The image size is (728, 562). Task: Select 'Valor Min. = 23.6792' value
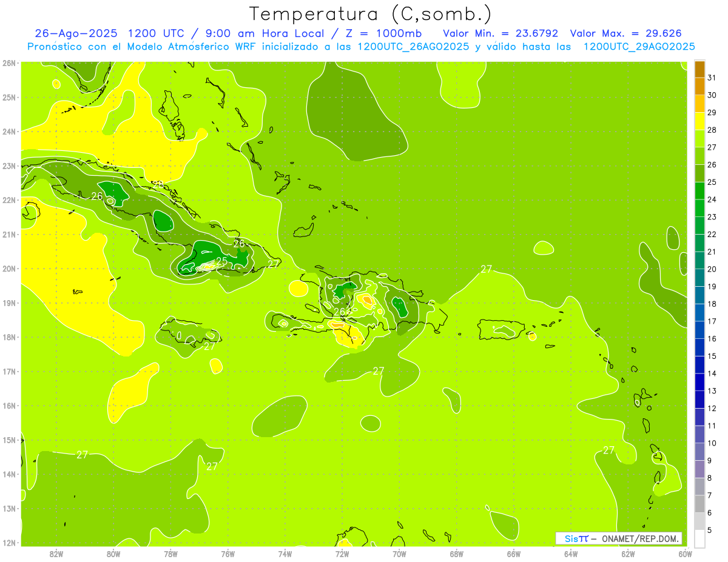pyautogui.click(x=500, y=33)
